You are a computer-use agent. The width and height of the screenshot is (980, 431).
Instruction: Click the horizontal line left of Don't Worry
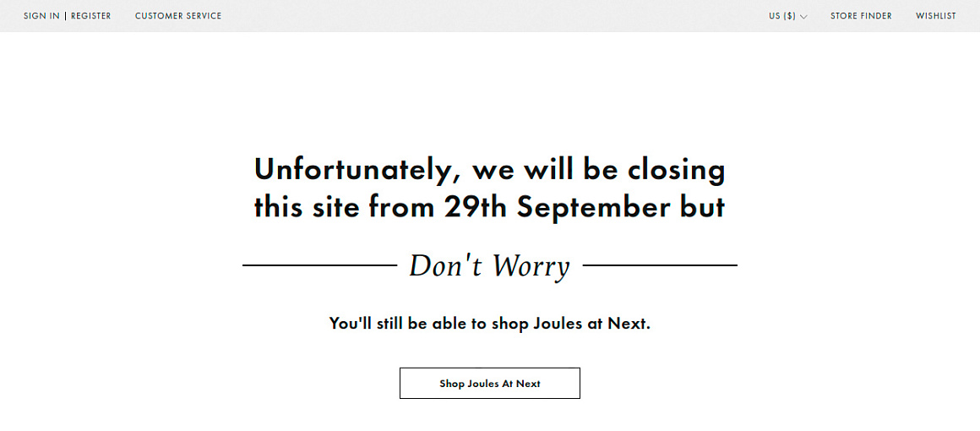click(x=319, y=265)
